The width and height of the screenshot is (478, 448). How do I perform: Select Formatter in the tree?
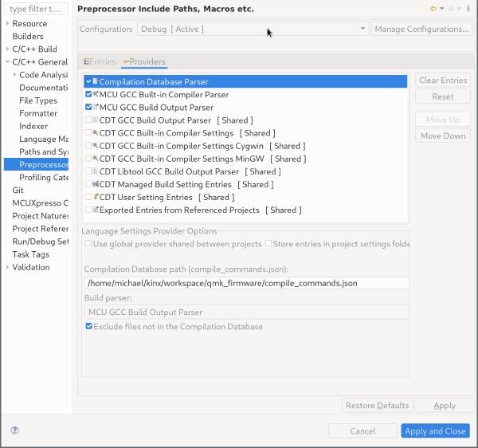pos(38,113)
